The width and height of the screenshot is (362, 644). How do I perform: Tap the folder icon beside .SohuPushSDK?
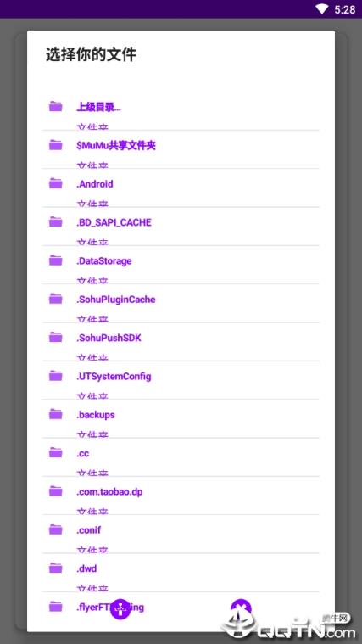(55, 338)
